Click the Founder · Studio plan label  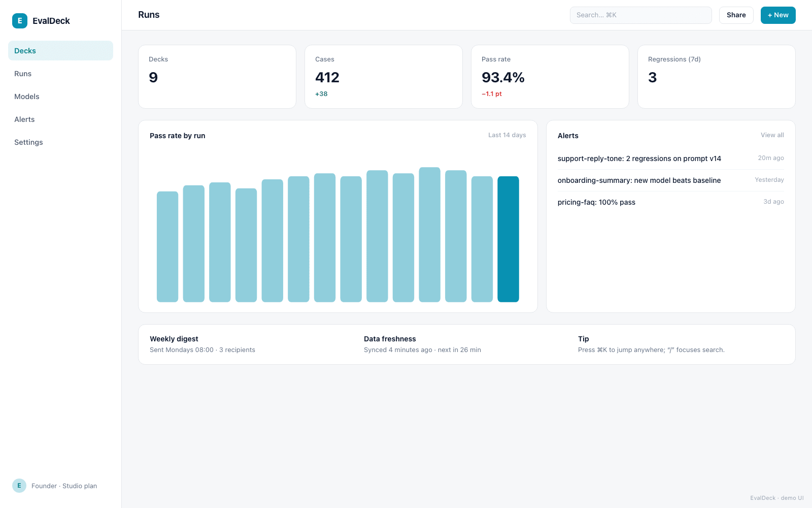click(64, 486)
